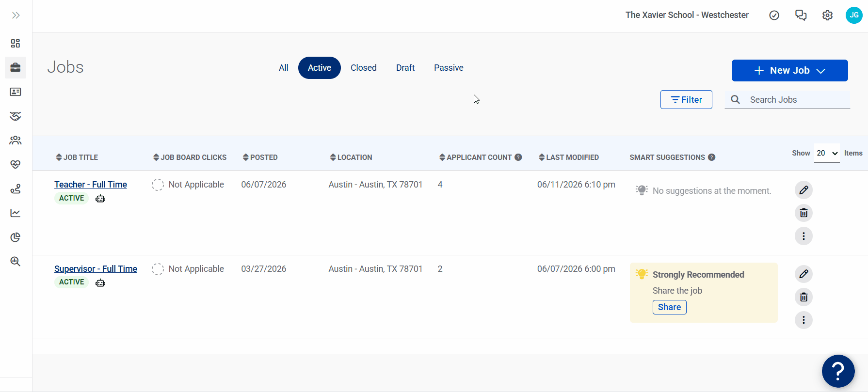
Task: Click the Filter button
Action: tap(686, 100)
